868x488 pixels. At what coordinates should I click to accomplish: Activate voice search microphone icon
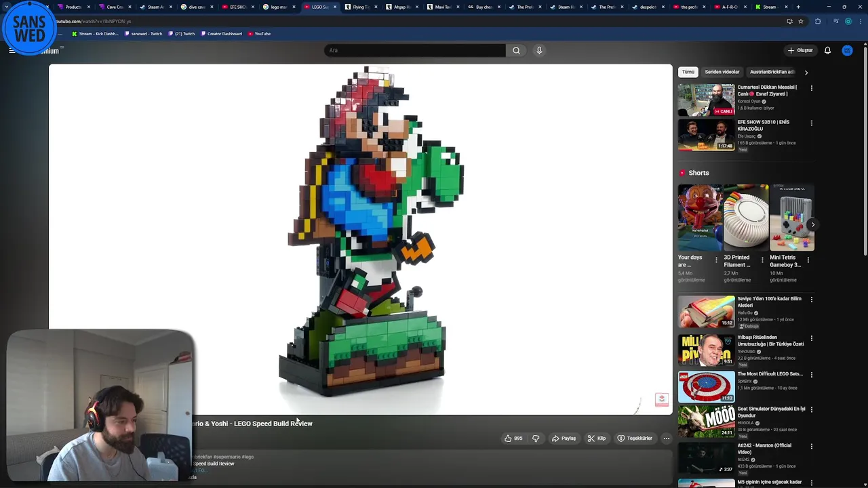539,50
